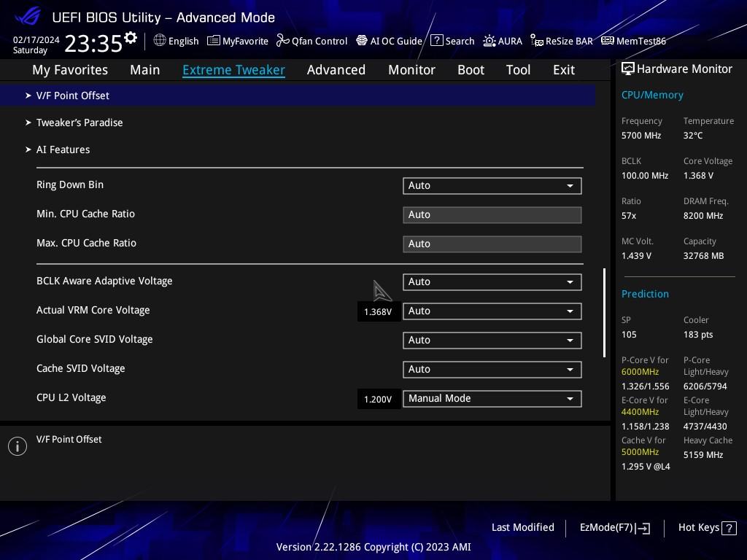Click the Qfan Control fan icon
The height and width of the screenshot is (560, 747).
(282, 41)
